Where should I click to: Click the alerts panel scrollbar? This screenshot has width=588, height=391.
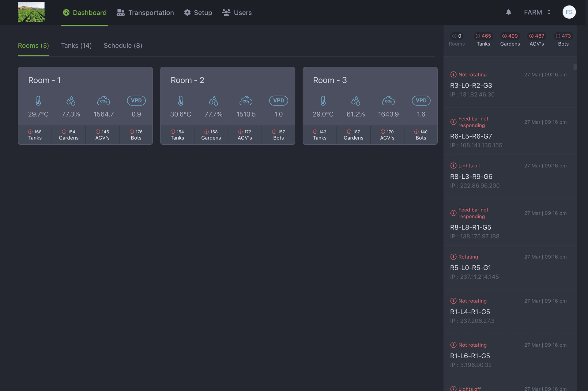point(575,67)
